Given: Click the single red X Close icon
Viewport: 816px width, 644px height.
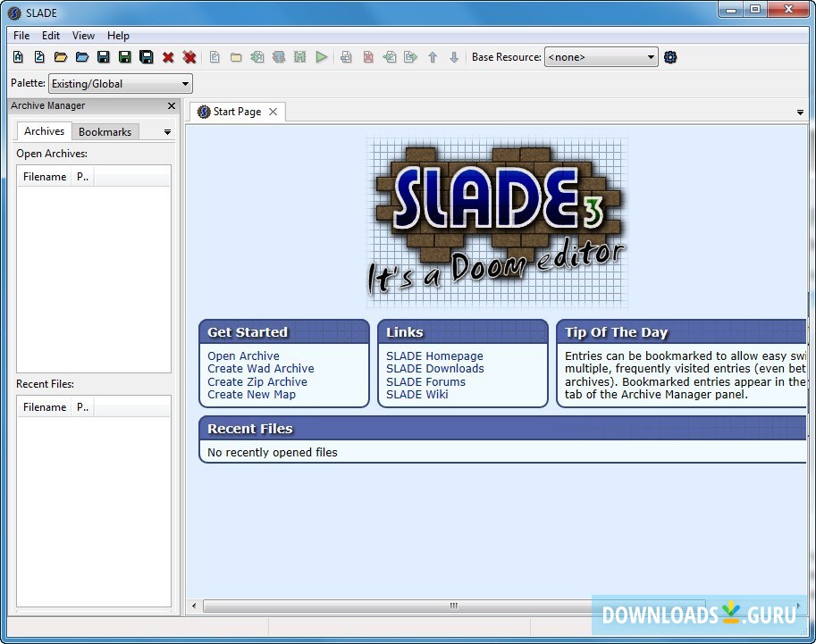Looking at the screenshot, I should pyautogui.click(x=168, y=57).
